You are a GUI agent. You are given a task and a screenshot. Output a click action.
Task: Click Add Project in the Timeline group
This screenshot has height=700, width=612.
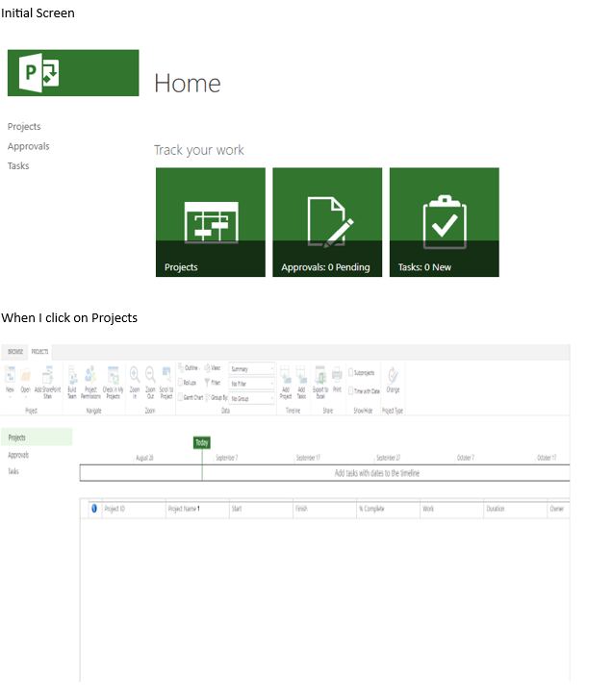pyautogui.click(x=286, y=382)
